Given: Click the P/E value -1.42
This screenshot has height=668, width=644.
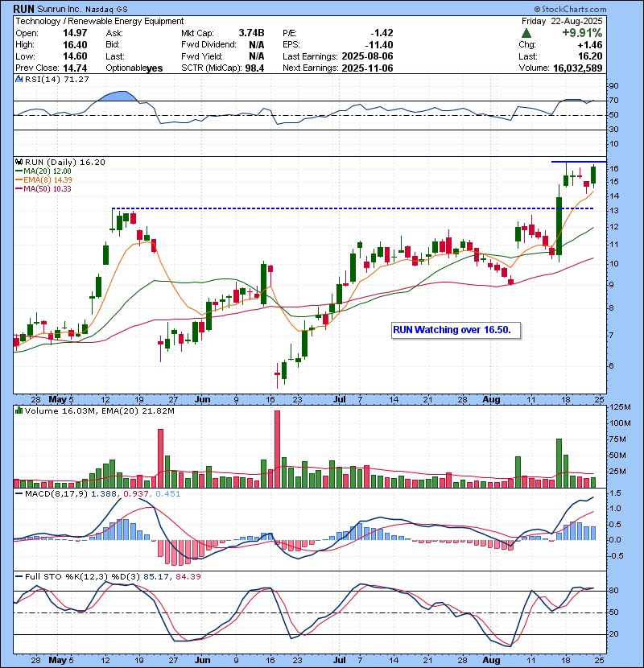Looking at the screenshot, I should [382, 33].
